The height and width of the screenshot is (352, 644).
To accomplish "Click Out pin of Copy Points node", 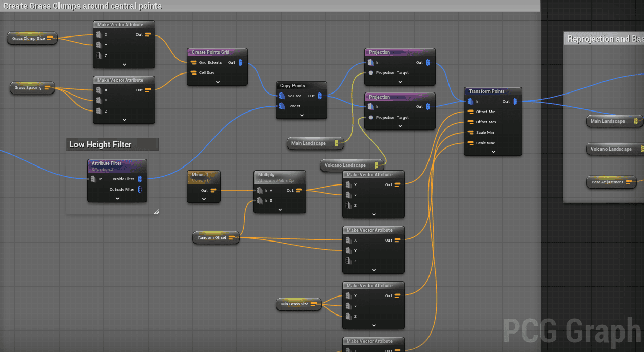I will tap(320, 96).
